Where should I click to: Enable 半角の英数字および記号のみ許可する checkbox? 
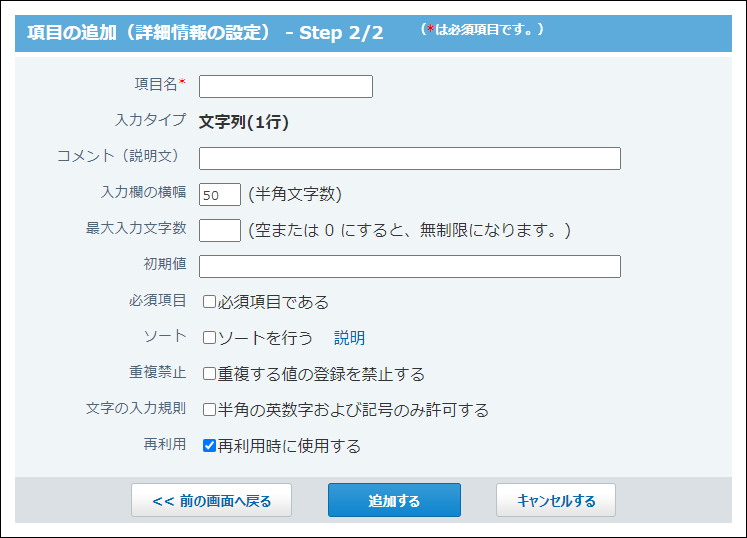pyautogui.click(x=209, y=410)
